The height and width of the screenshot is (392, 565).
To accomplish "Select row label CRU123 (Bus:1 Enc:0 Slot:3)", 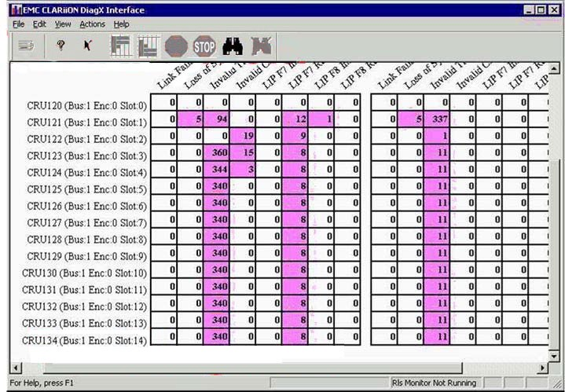I will [87, 156].
